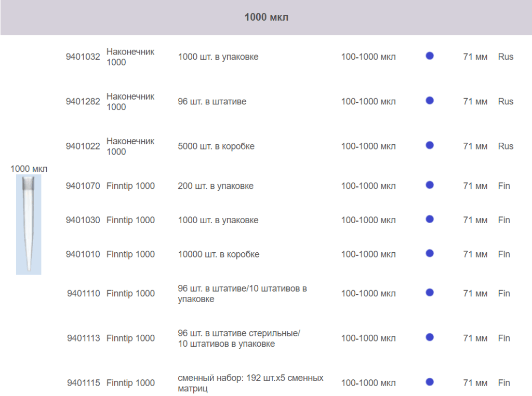The image size is (532, 396).
Task: Click the blue dot in row 9401030
Action: 430,219
